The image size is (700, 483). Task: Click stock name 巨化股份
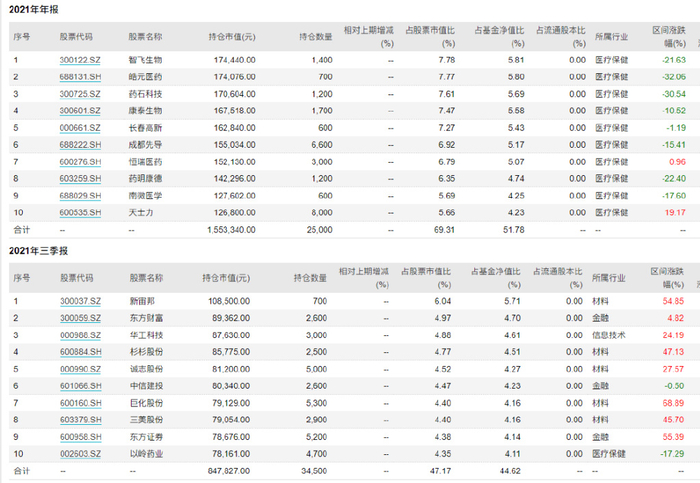tap(146, 403)
